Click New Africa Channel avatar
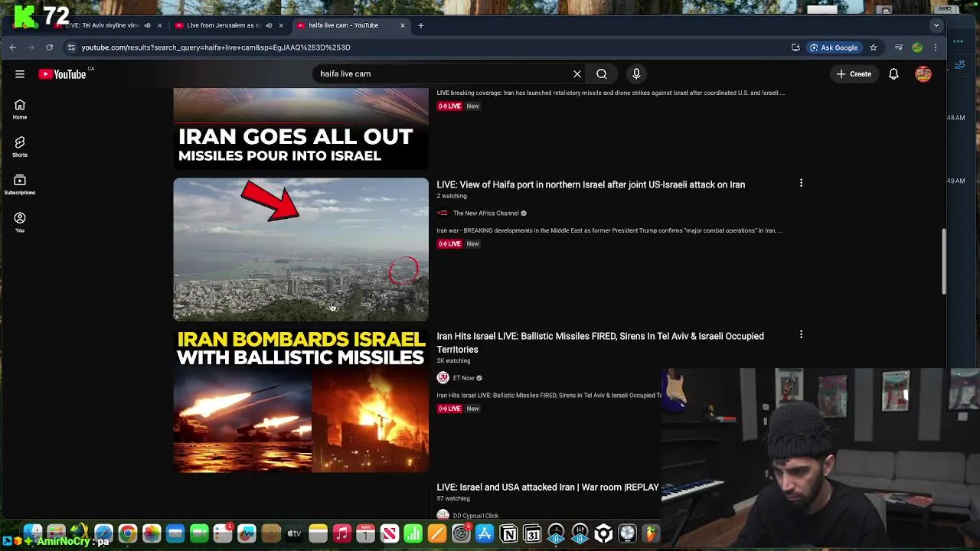This screenshot has height=551, width=980. [x=443, y=214]
